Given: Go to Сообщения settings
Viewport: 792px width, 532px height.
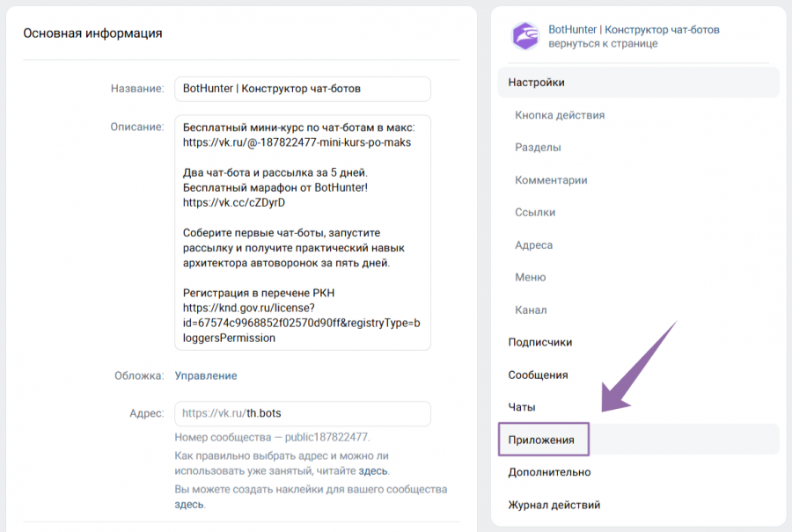Looking at the screenshot, I should coord(538,375).
